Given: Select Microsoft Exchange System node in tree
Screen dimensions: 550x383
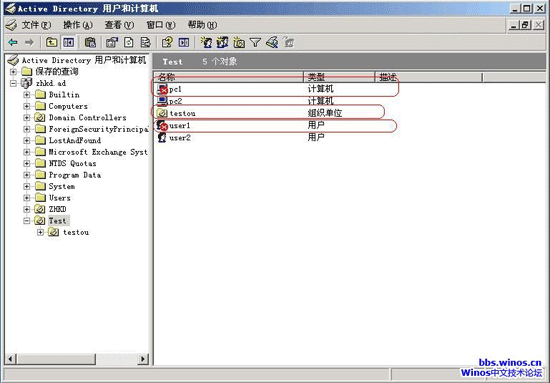Looking at the screenshot, I should (x=98, y=152).
